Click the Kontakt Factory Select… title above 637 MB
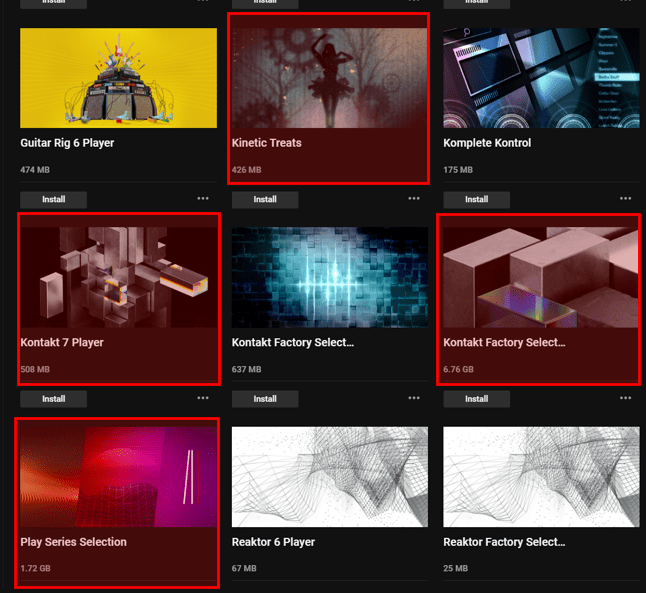646x593 pixels. click(x=293, y=342)
